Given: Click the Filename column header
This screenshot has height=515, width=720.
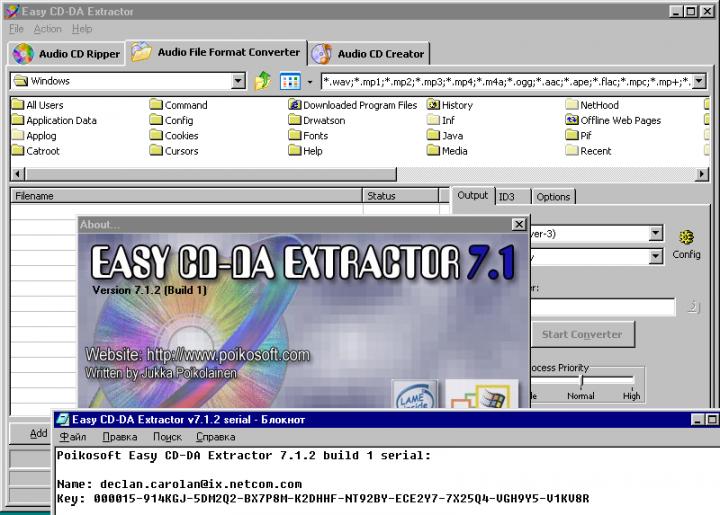Looking at the screenshot, I should point(186,196).
